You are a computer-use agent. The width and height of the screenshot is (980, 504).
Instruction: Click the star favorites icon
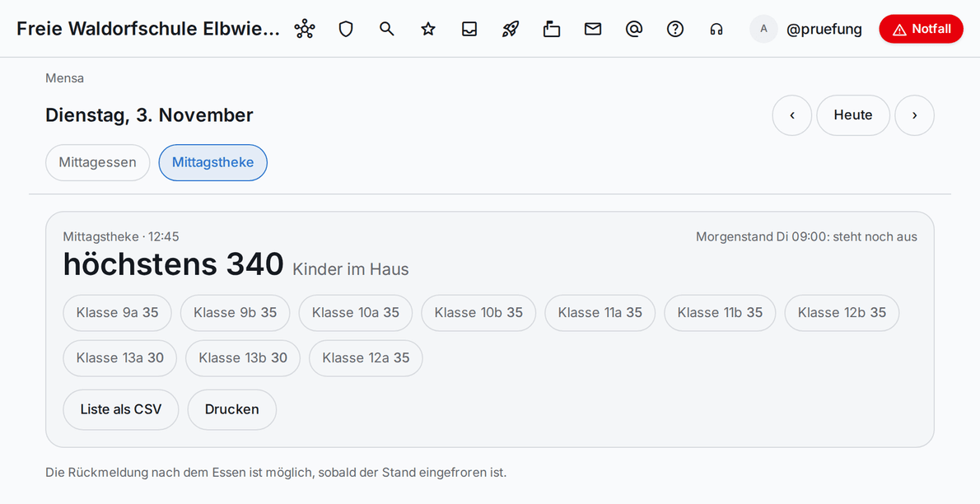click(428, 29)
